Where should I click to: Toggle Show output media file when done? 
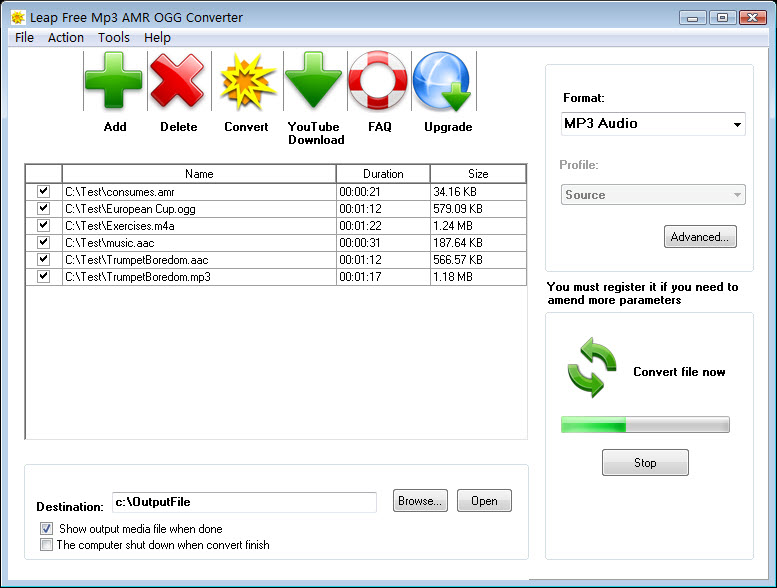[x=47, y=529]
